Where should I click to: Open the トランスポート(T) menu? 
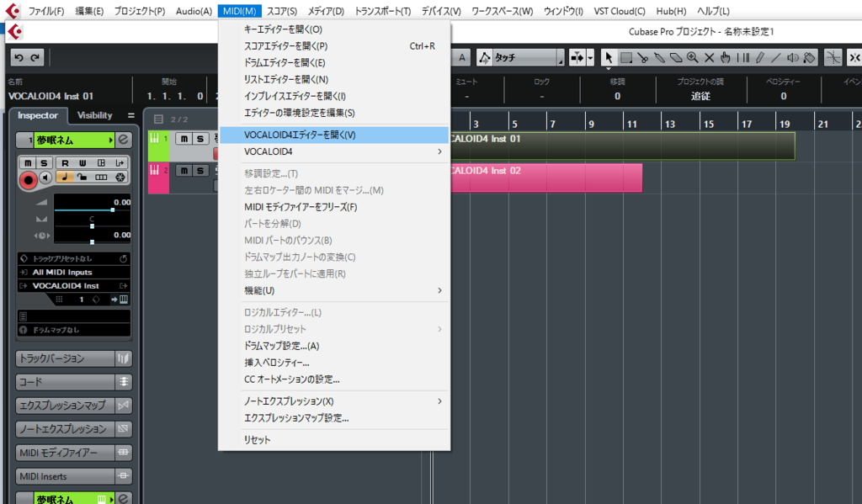pyautogui.click(x=383, y=11)
